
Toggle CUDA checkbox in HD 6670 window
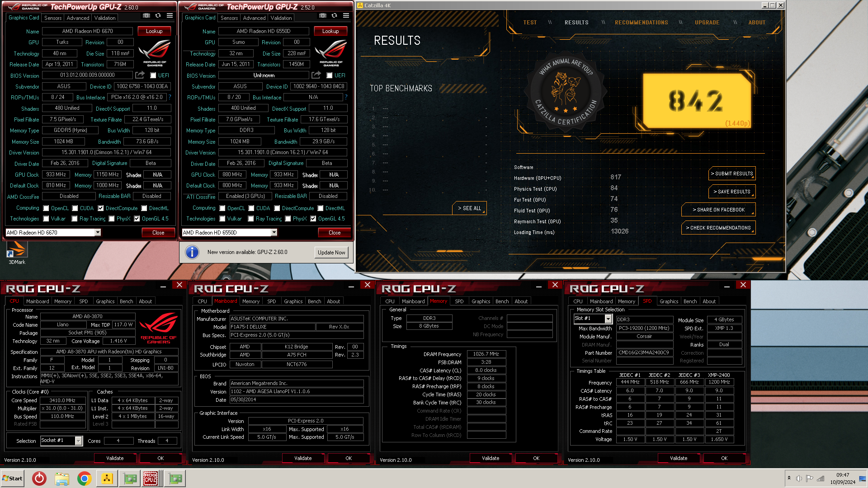click(x=75, y=208)
